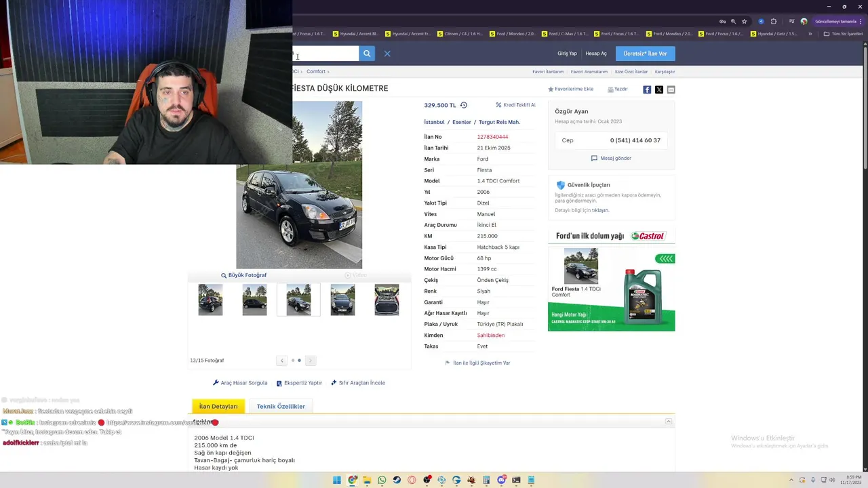The height and width of the screenshot is (488, 868).
Task: Click the Turgut Reis Mah. link
Action: [x=499, y=122]
